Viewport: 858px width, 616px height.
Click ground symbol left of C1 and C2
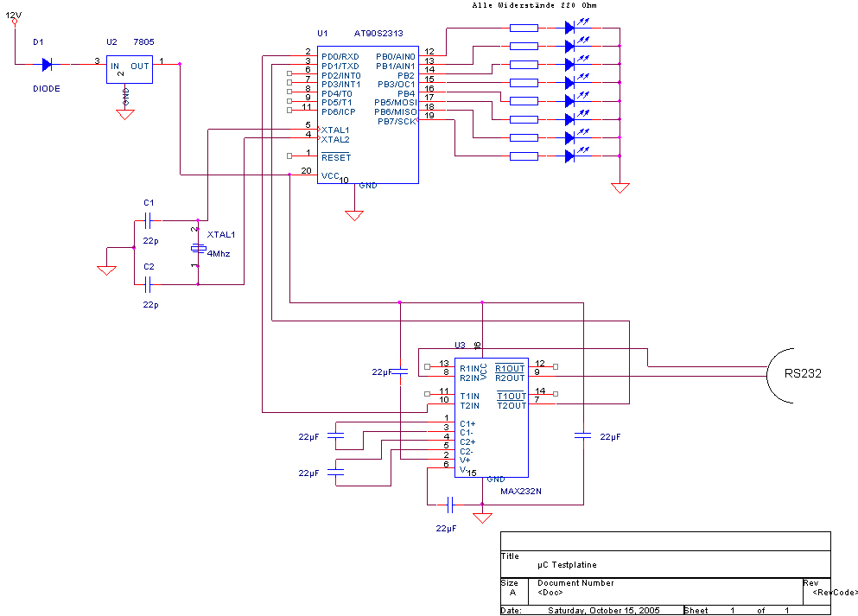click(106, 270)
